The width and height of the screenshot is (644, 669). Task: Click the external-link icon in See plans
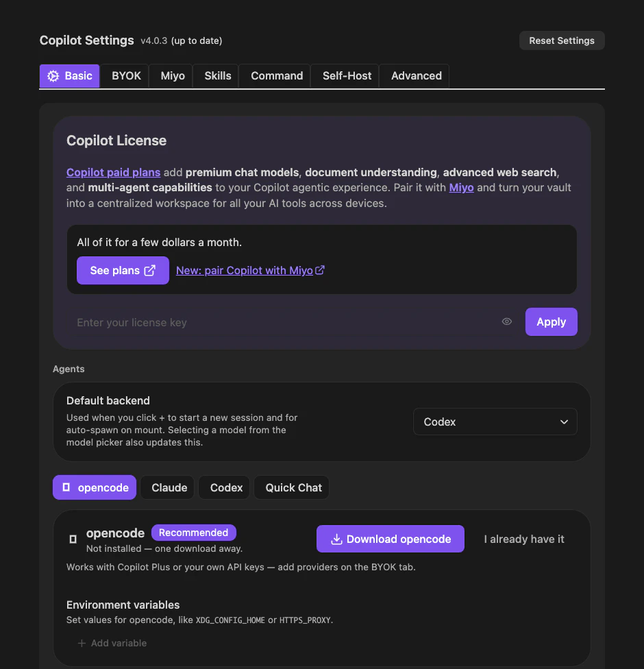(150, 271)
